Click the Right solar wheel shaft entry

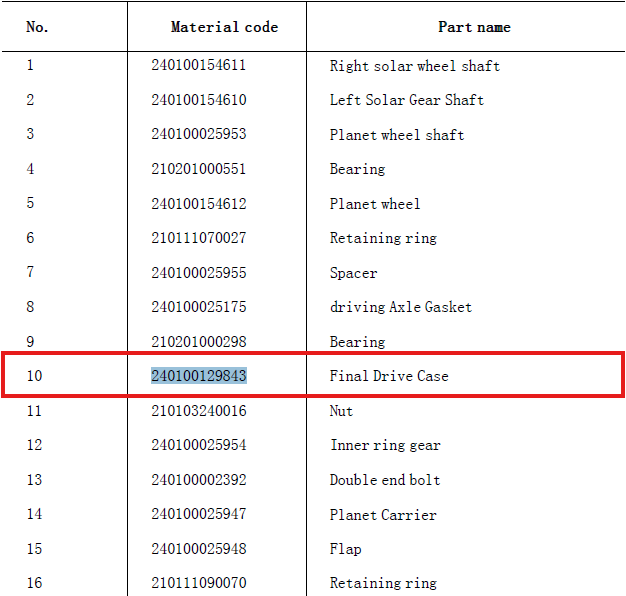click(x=414, y=66)
